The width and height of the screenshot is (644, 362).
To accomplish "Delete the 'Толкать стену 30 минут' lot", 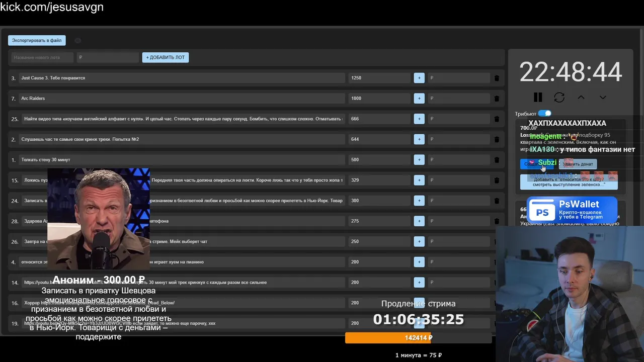I will (x=497, y=160).
